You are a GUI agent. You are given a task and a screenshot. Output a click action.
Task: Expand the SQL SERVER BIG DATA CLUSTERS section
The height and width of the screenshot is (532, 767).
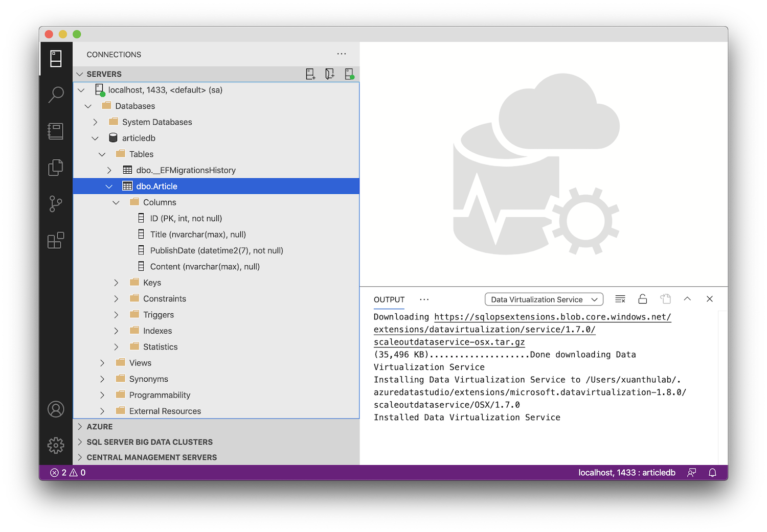pyautogui.click(x=80, y=442)
